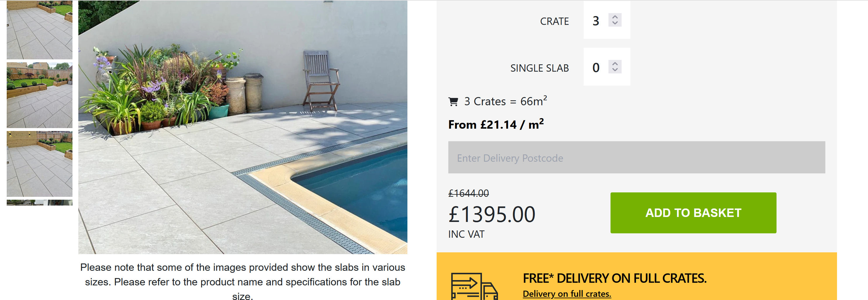868x300 pixels.
Task: Click the SINGLE SLAB label text
Action: click(539, 68)
